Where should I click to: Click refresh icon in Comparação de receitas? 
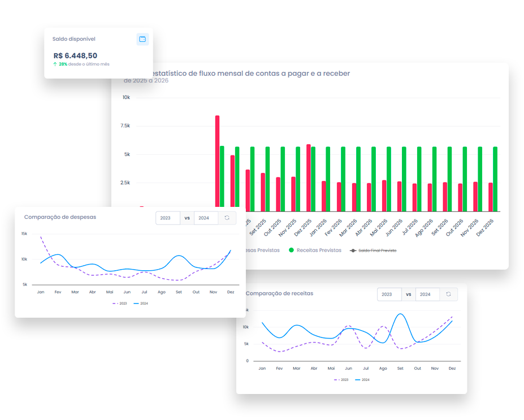point(448,294)
